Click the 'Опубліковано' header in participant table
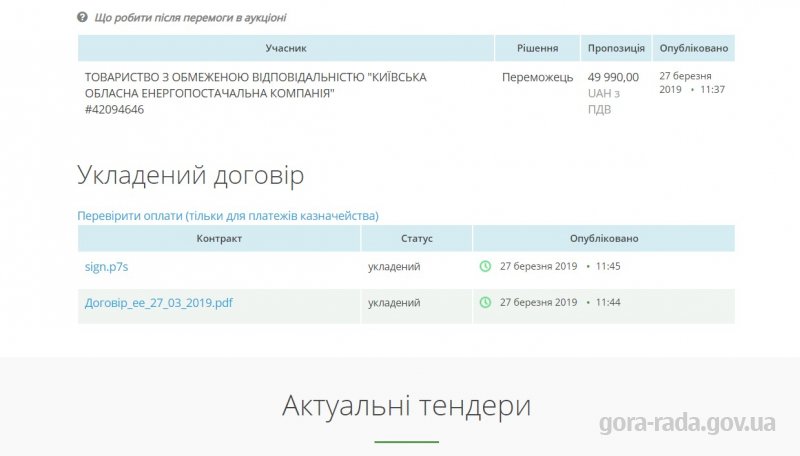The height and width of the screenshot is (456, 800). [x=693, y=48]
